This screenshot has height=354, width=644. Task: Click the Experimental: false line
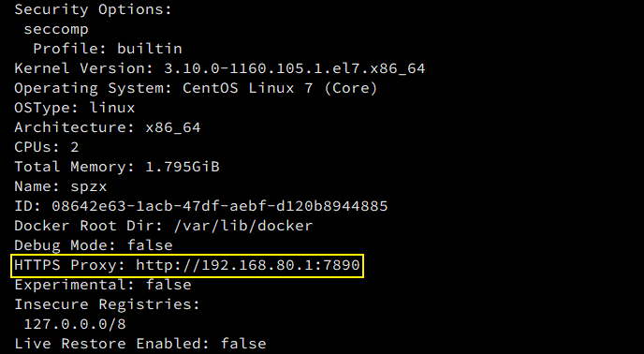103,285
